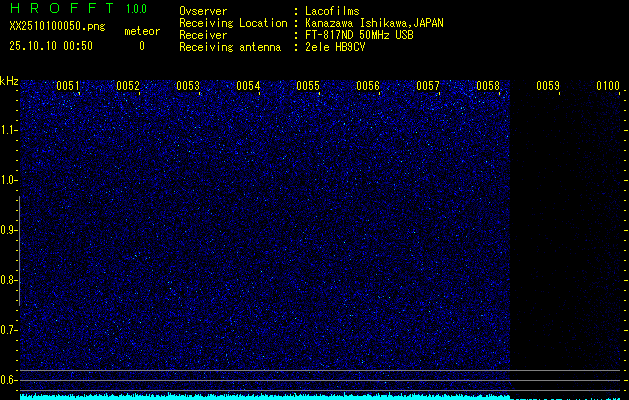
Task: Select the 0055 time marker
Action: pyautogui.click(x=308, y=86)
